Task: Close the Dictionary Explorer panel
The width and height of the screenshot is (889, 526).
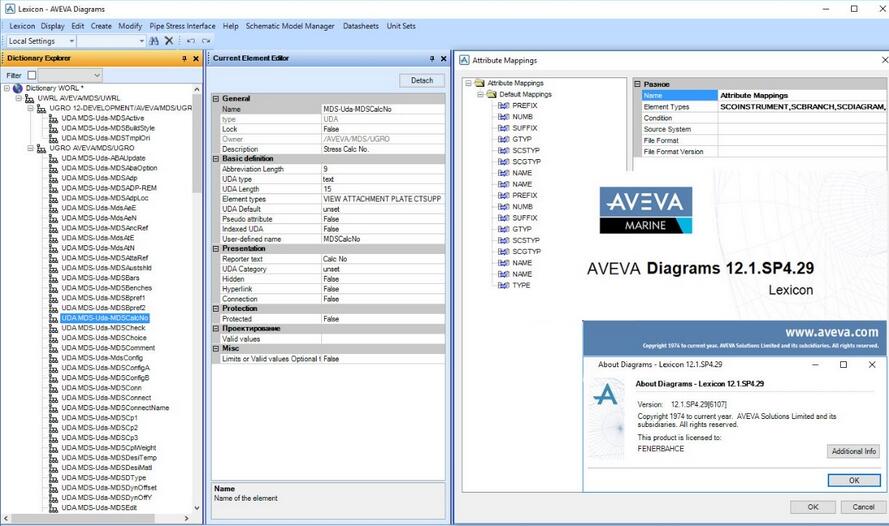Action: pyautogui.click(x=196, y=58)
